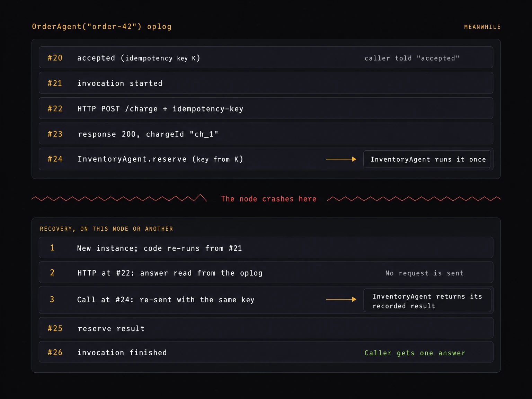Select 'Call at #24: re-sent with the same key'

pyautogui.click(x=166, y=300)
